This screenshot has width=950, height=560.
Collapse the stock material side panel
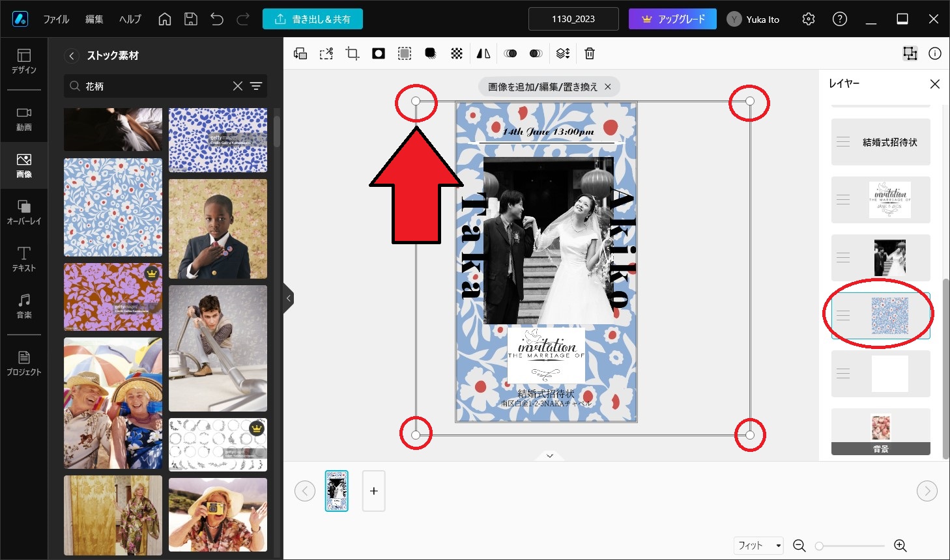pyautogui.click(x=289, y=298)
